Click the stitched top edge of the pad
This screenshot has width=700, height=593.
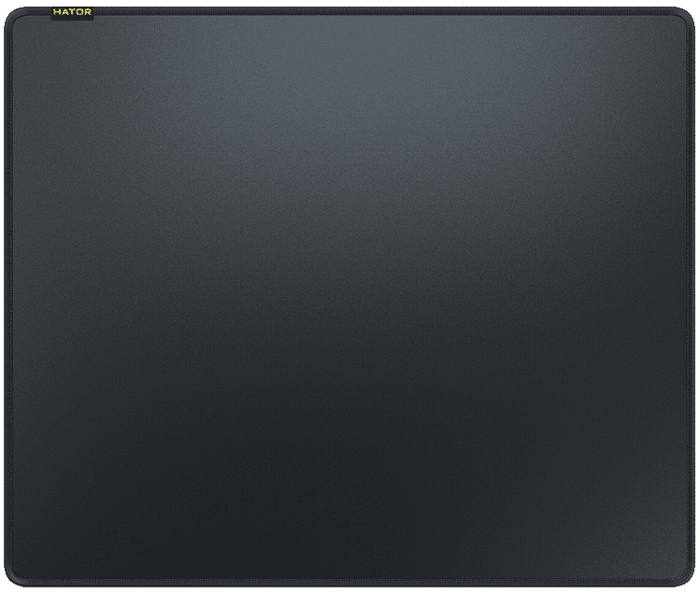(x=384, y=11)
